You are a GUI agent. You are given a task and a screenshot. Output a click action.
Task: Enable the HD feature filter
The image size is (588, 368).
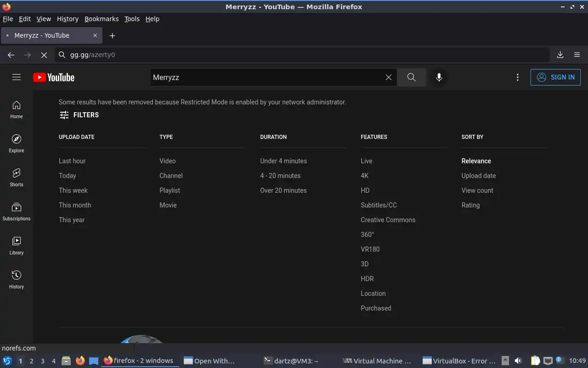click(365, 190)
